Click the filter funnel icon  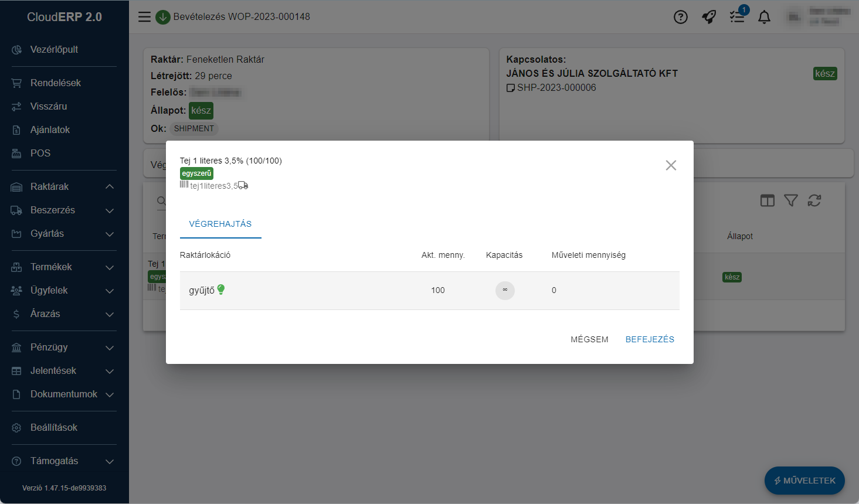790,200
